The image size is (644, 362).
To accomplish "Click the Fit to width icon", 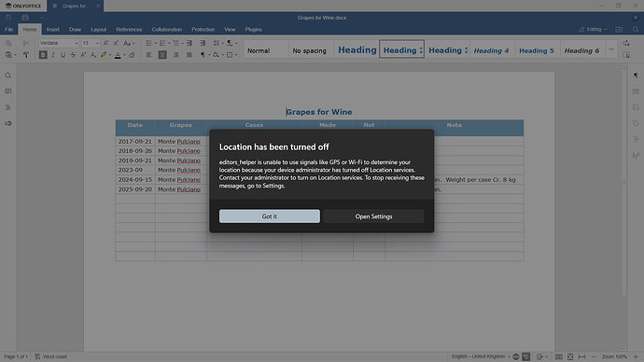I will 582,356.
